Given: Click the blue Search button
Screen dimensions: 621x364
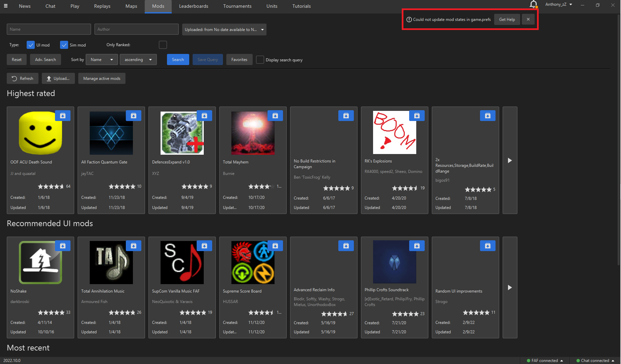Looking at the screenshot, I should pyautogui.click(x=178, y=60).
